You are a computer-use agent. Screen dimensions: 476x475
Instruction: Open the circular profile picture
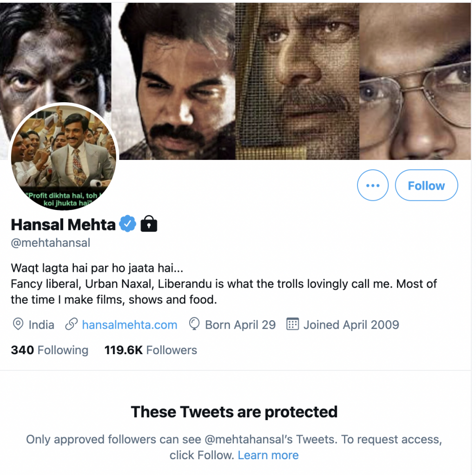point(64,157)
